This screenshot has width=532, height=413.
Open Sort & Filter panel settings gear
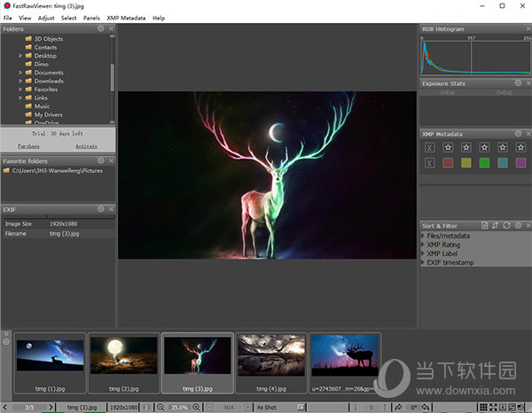[x=518, y=225]
